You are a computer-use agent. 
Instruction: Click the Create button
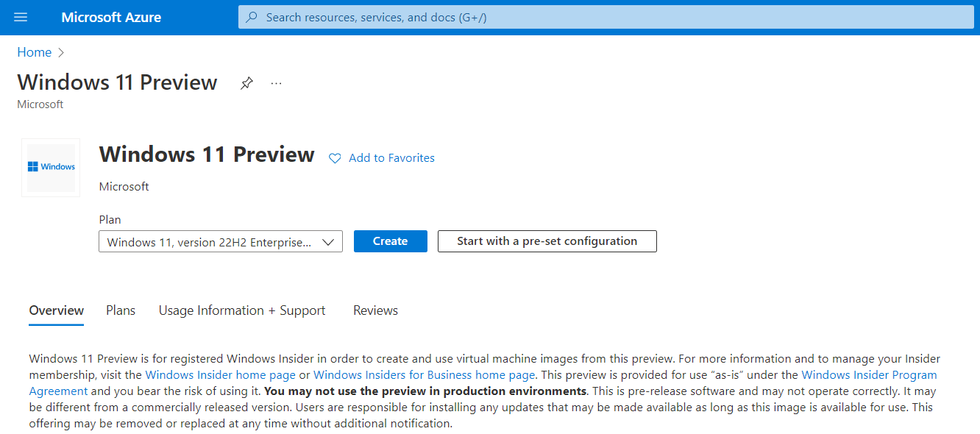[x=390, y=241]
